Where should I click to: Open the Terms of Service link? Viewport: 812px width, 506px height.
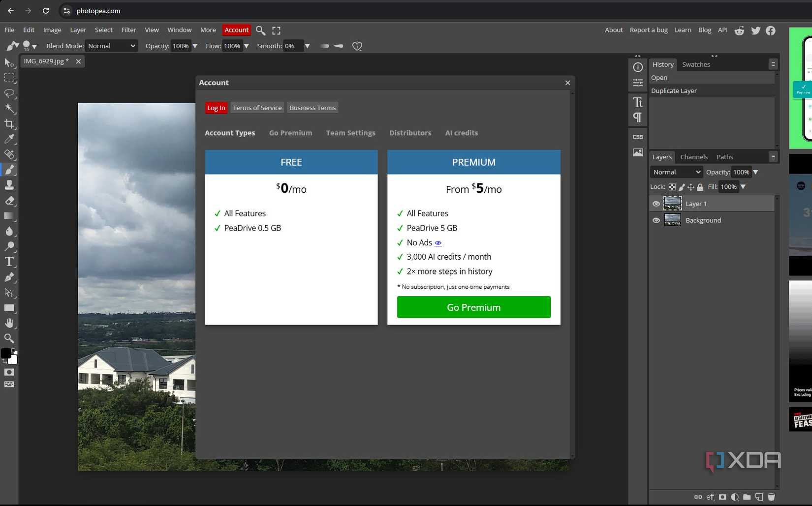257,108
